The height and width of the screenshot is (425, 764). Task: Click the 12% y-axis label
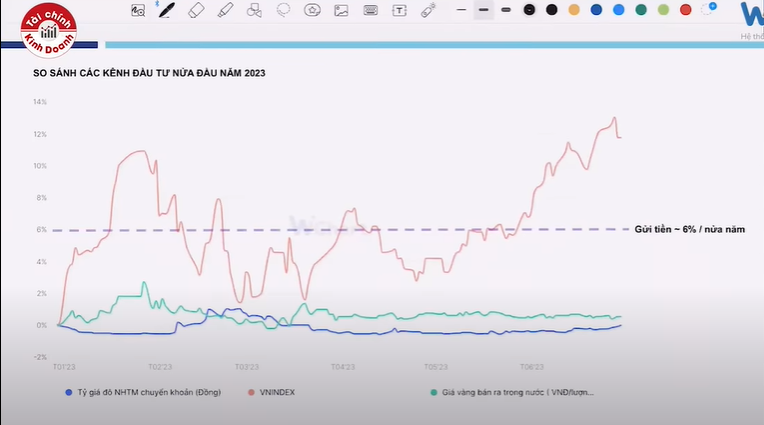coord(40,134)
